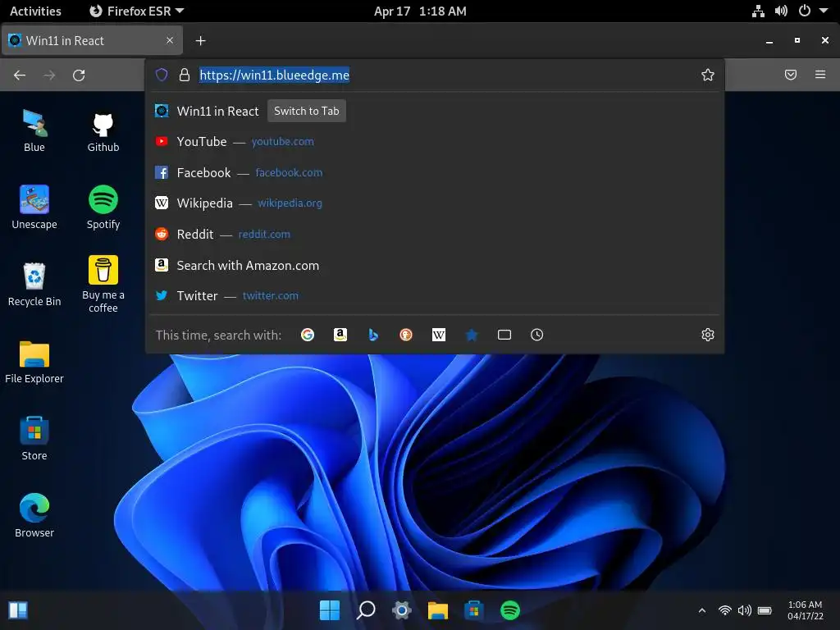Viewport: 840px width, 630px height.
Task: Open the Windows Start menu in the taskbar
Action: [x=330, y=610]
